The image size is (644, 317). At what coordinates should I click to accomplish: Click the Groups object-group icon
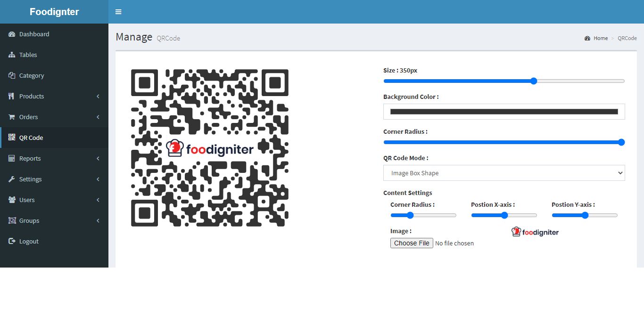coord(12,220)
